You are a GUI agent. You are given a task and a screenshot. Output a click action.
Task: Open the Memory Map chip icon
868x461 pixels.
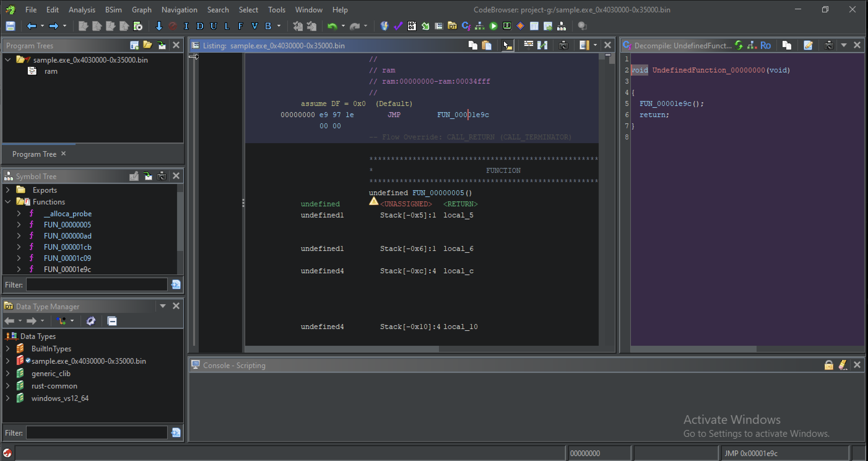507,26
